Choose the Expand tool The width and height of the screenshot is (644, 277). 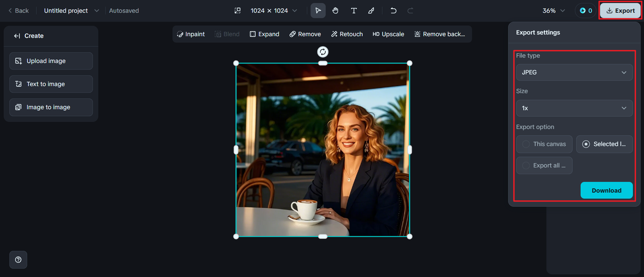(x=264, y=34)
